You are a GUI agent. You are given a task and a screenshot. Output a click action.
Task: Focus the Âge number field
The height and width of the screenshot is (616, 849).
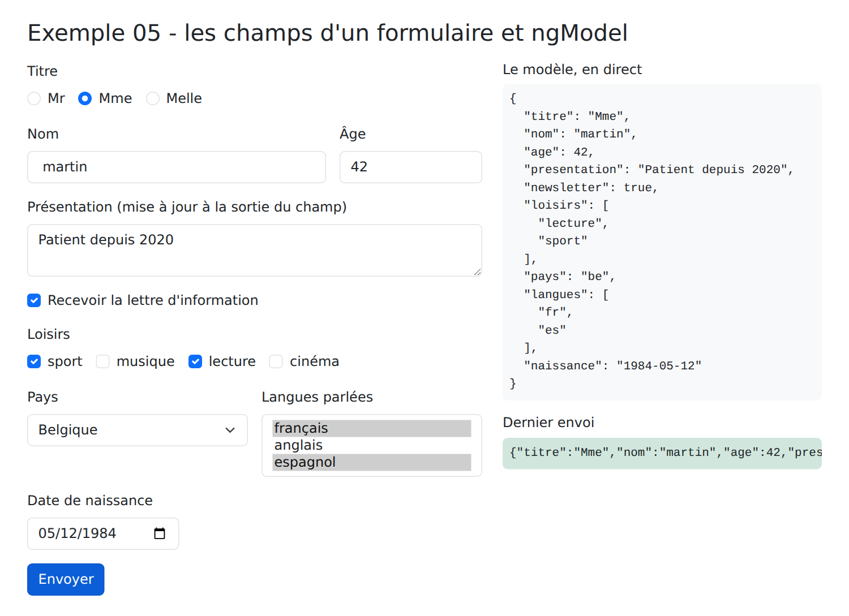click(x=411, y=167)
